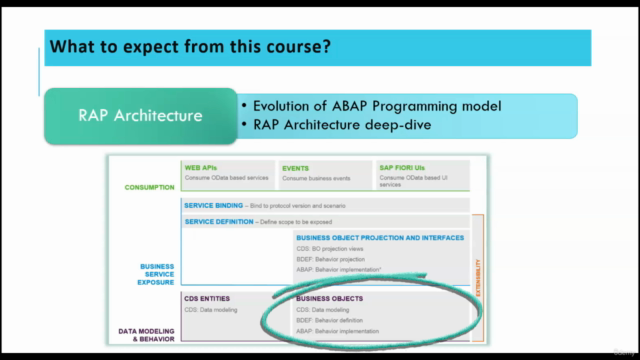Click 'Evolution of ABAP Programming model' bullet

[377, 106]
